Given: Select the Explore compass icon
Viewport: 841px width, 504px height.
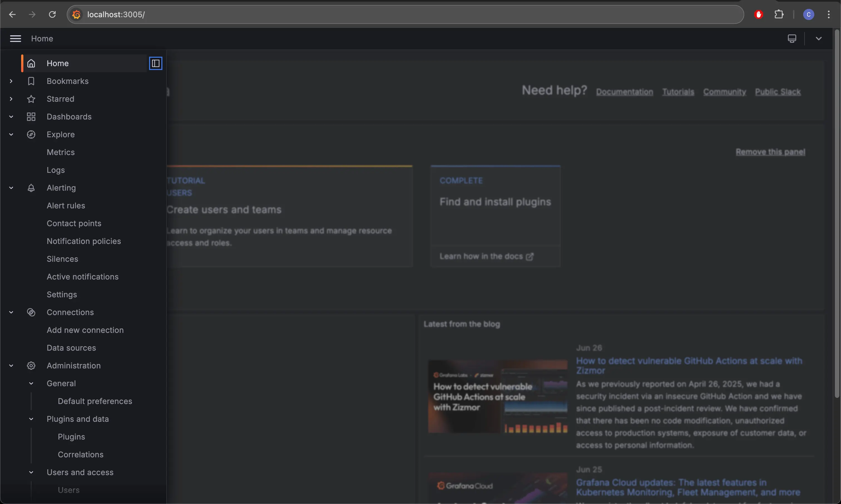Looking at the screenshot, I should pyautogui.click(x=31, y=134).
